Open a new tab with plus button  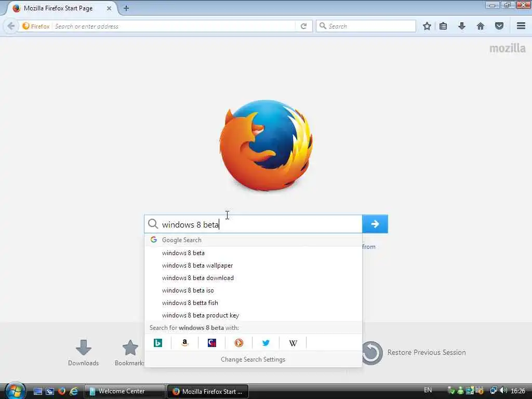pos(126,8)
